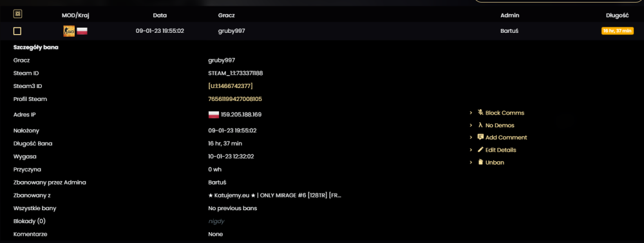Click the pencil Edit Details icon
The image size is (644, 243).
[x=480, y=150]
